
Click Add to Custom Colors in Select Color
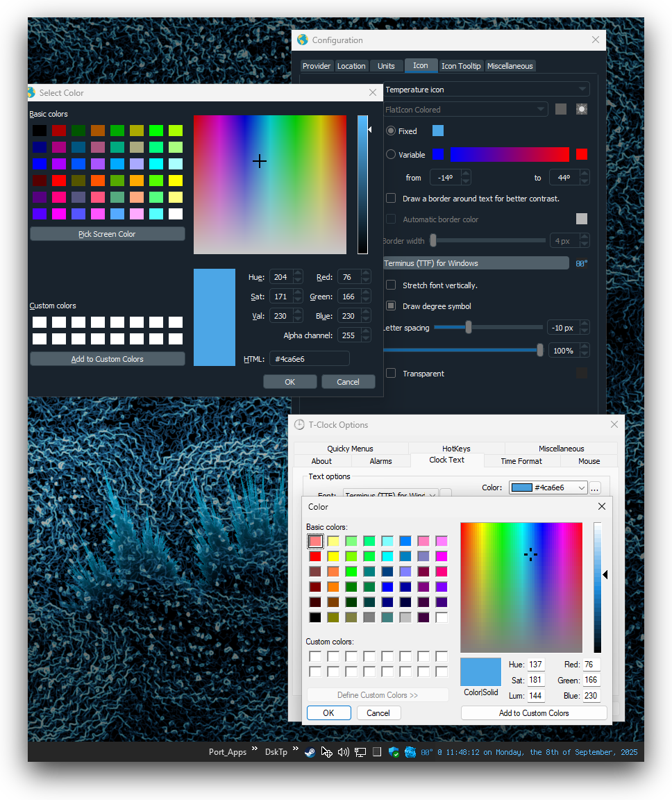(x=107, y=359)
